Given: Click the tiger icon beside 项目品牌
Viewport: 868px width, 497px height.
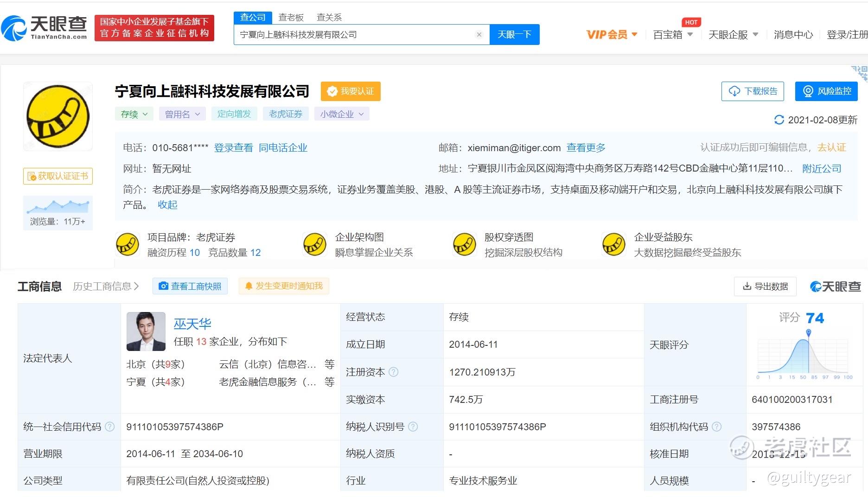Looking at the screenshot, I should point(127,245).
